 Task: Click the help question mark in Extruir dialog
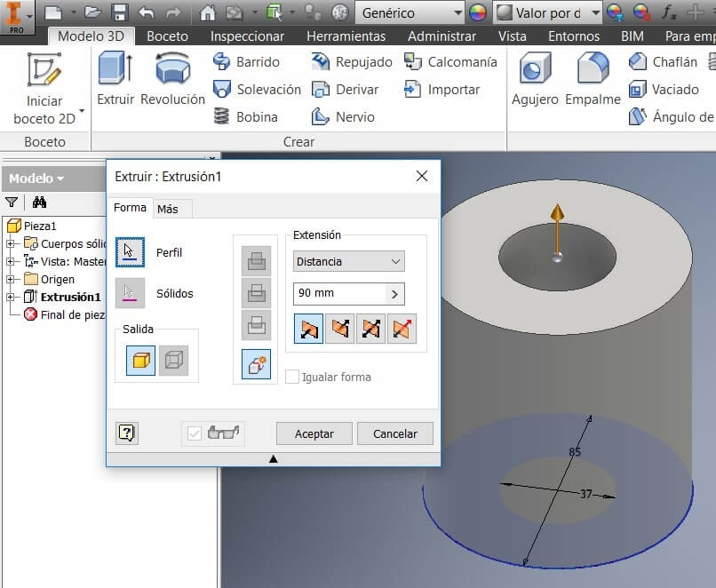(127, 433)
